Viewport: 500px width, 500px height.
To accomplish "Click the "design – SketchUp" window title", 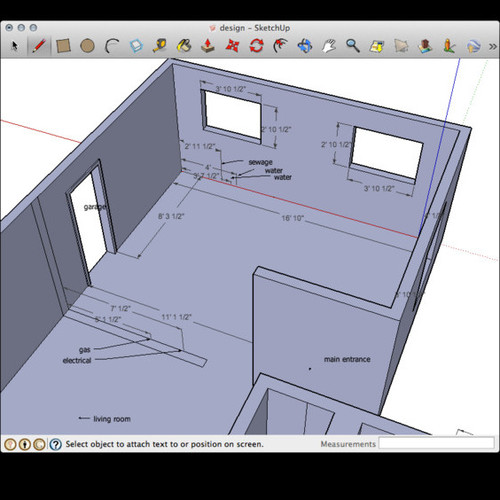I will tap(255, 28).
